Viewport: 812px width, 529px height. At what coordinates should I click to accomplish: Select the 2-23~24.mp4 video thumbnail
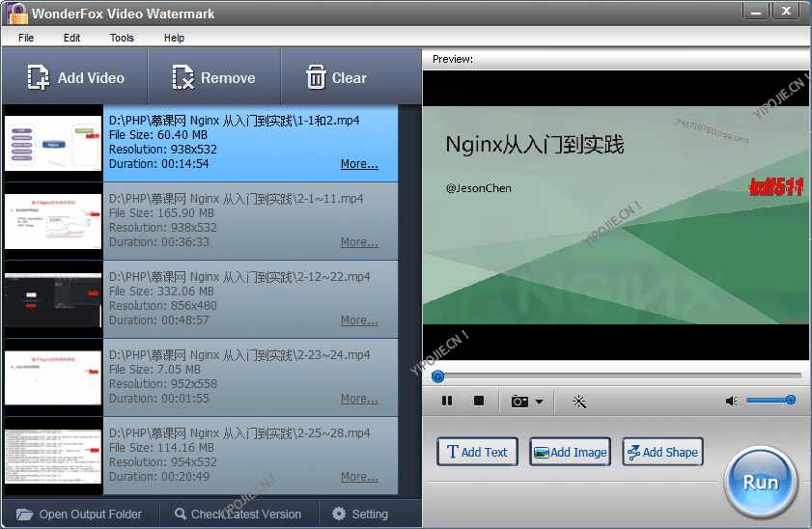click(x=53, y=377)
